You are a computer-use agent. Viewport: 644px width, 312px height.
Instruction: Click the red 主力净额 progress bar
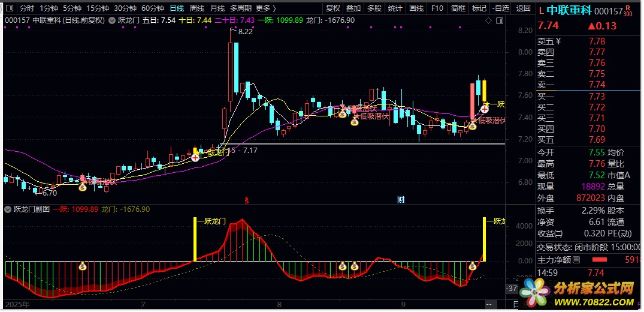(x=599, y=260)
